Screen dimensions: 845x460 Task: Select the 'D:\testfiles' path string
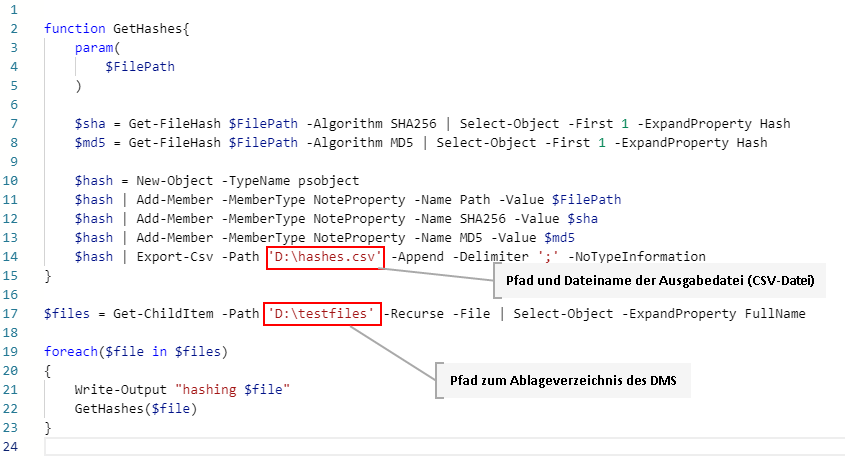tap(321, 313)
